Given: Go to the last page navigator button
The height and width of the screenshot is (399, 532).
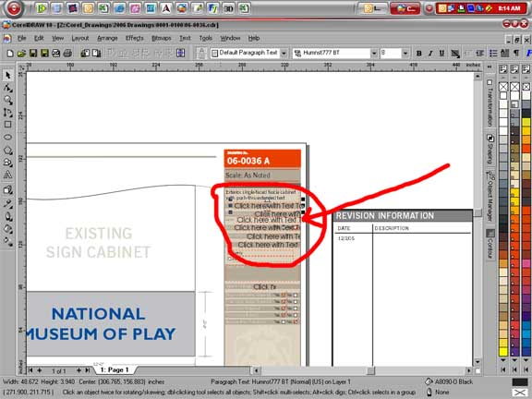Looking at the screenshot, I should pyautogui.click(x=87, y=370).
